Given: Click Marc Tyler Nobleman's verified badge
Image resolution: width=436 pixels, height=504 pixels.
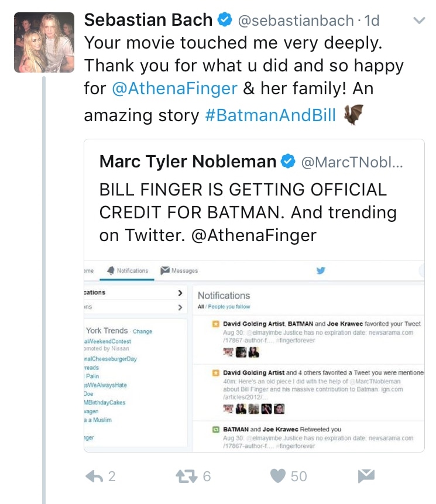Looking at the screenshot, I should [x=289, y=162].
